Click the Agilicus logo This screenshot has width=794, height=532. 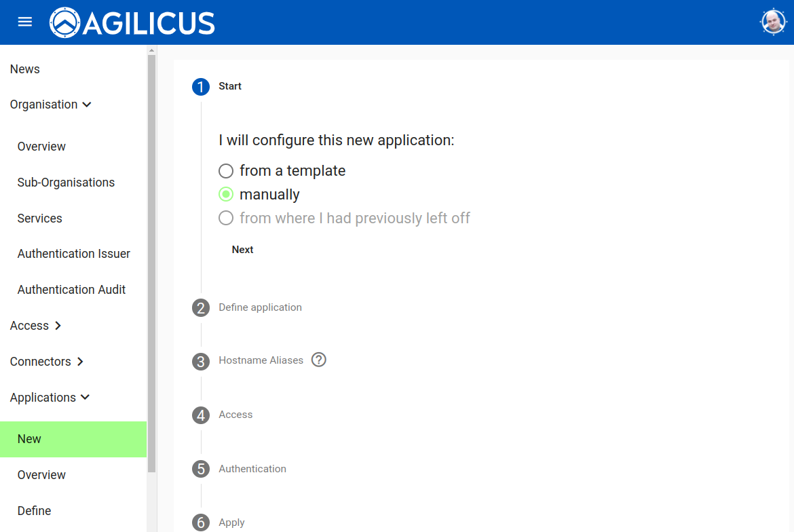click(x=132, y=23)
